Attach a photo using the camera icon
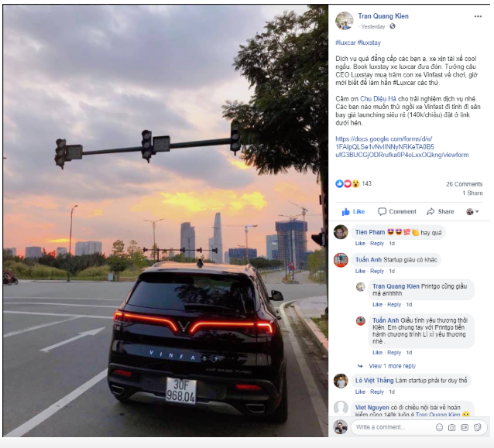Image resolution: width=494 pixels, height=448 pixels. [x=451, y=427]
